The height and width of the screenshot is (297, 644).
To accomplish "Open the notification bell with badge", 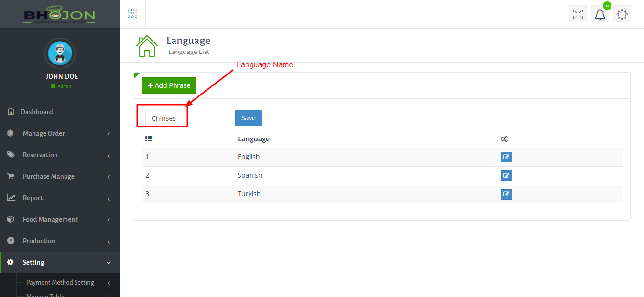I will [x=600, y=13].
